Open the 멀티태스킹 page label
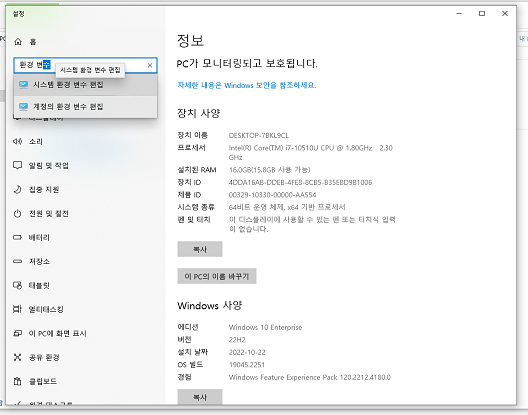Screen dimensions: 528x415 coord(46,309)
